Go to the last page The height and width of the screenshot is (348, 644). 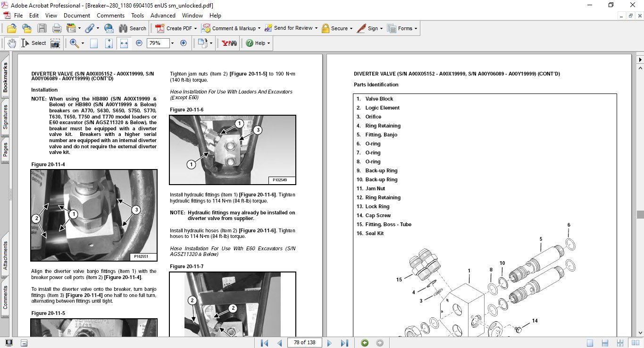pyautogui.click(x=344, y=343)
